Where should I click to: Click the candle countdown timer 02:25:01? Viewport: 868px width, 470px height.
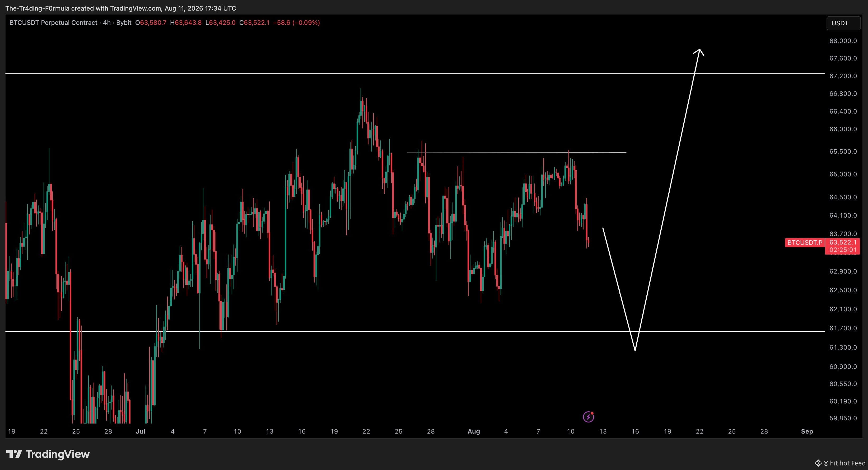[x=843, y=250]
